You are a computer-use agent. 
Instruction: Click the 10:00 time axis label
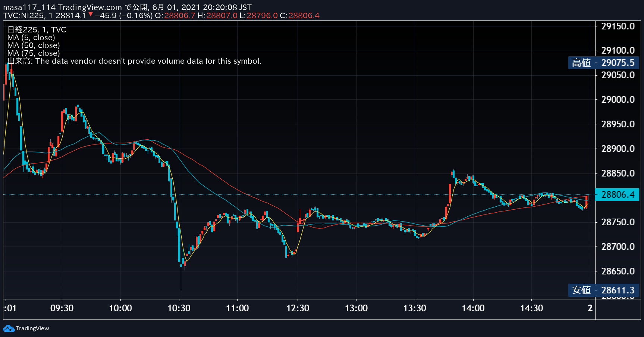click(x=120, y=308)
